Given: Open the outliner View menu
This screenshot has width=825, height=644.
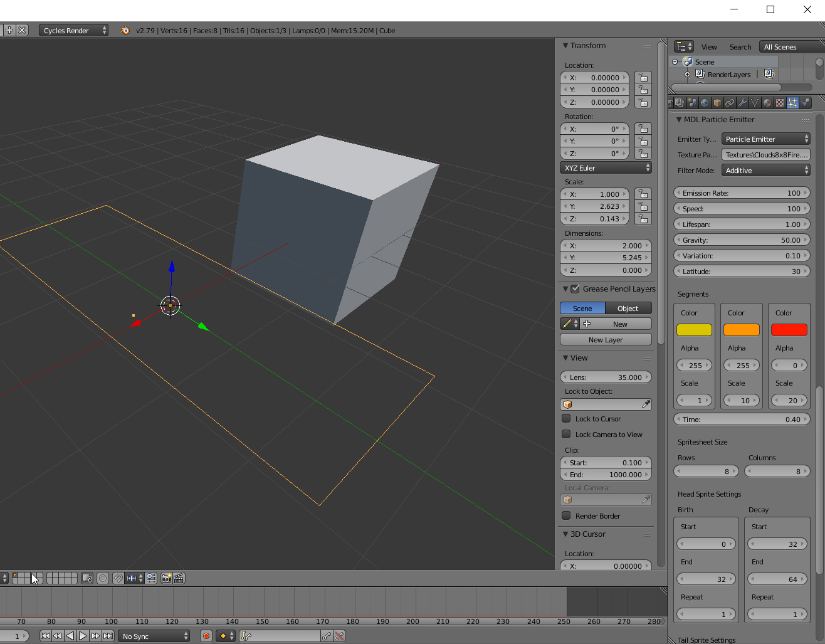Looking at the screenshot, I should (709, 47).
